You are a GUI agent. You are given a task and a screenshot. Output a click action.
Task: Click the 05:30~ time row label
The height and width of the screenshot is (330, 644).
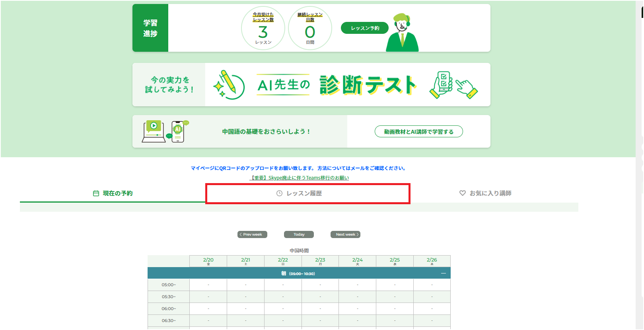169,297
